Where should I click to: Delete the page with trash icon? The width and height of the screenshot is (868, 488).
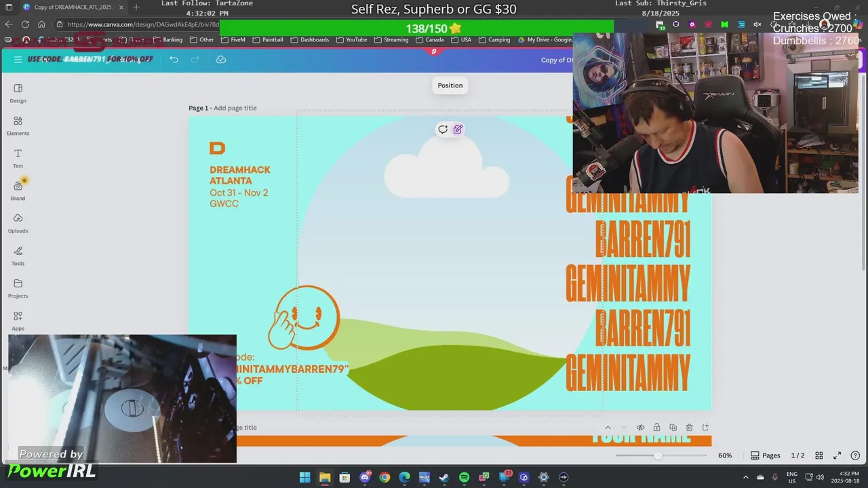(689, 428)
